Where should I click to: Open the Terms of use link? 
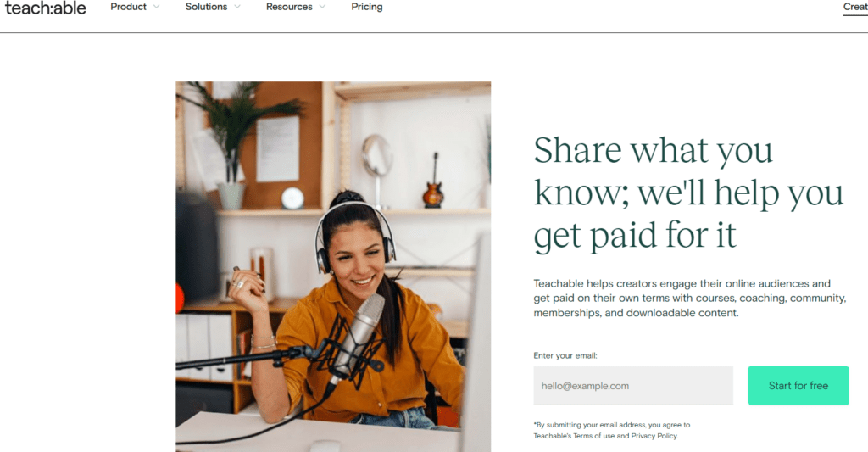click(594, 436)
